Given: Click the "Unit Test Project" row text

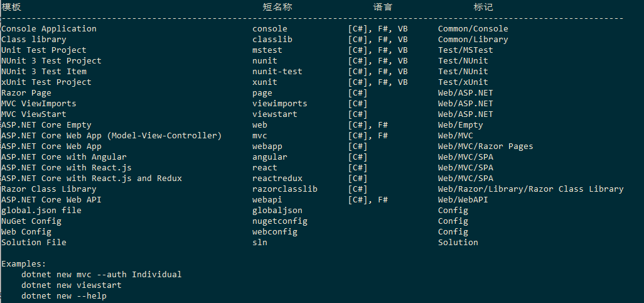Looking at the screenshot, I should (44, 50).
